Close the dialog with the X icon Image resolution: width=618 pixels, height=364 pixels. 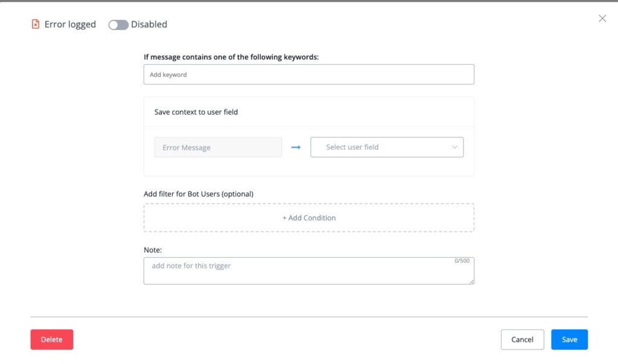(602, 18)
